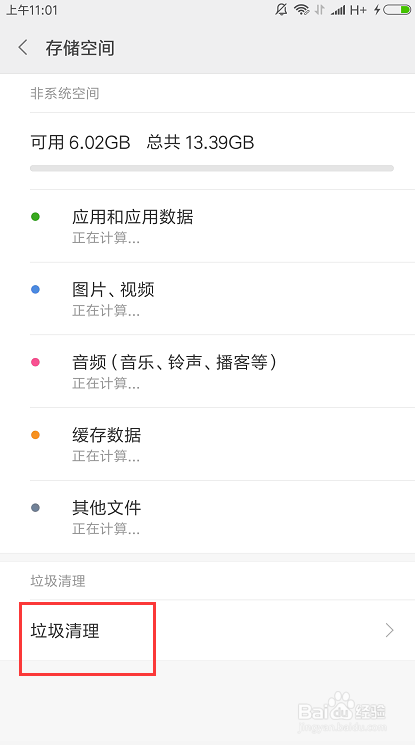This screenshot has width=415, height=745.
Task: Tap the storage usage progress bar
Action: click(212, 168)
